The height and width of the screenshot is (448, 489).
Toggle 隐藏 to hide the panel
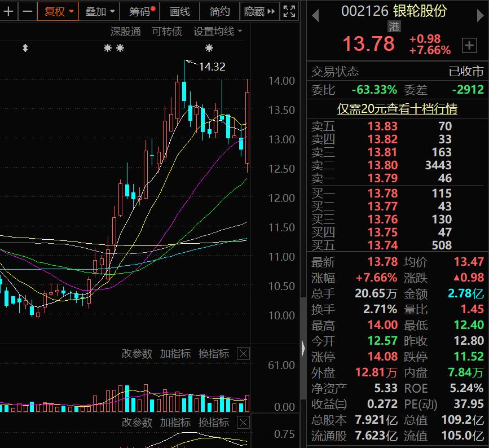[255, 11]
